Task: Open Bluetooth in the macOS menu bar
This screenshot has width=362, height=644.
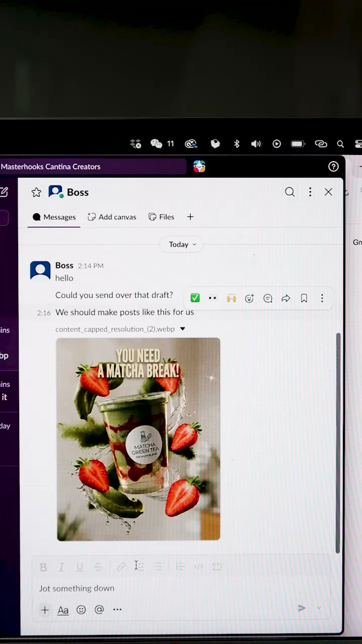Action: 237,144
